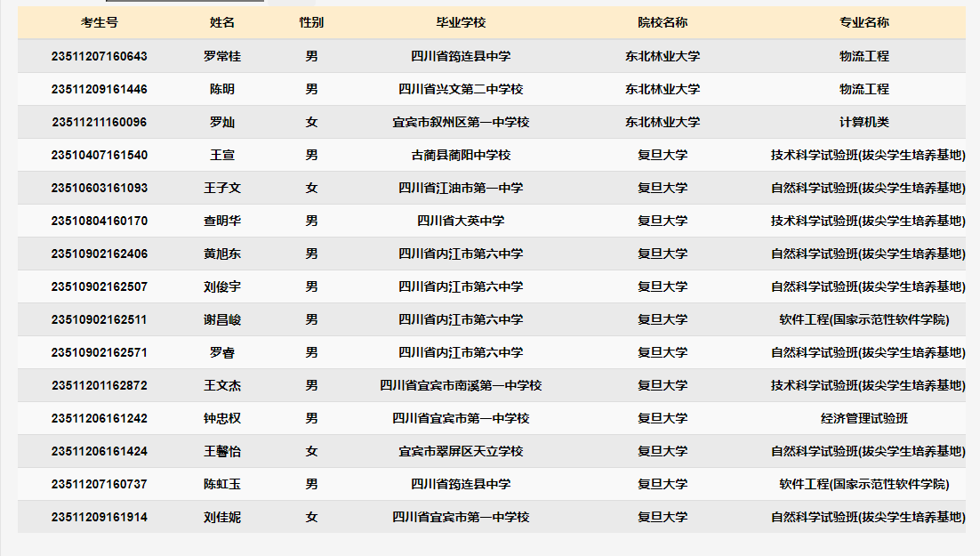Select exam number 23510603161093
This screenshot has height=556, width=980.
point(100,188)
